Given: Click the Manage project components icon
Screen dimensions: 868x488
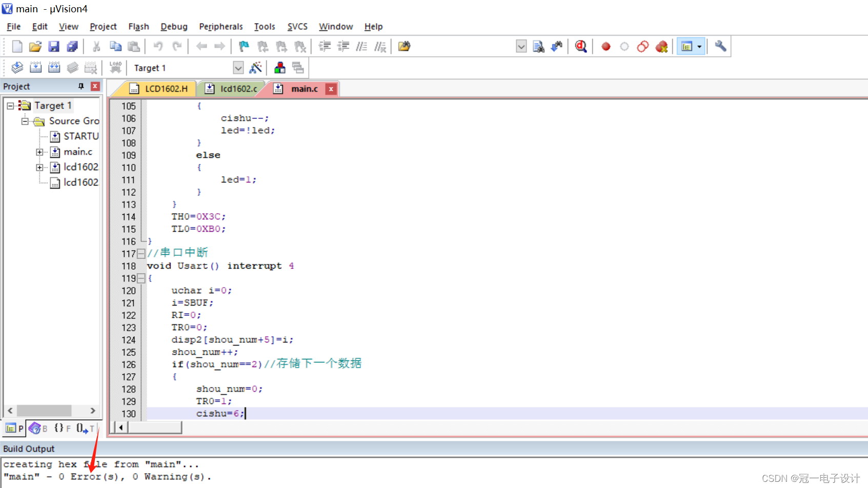Looking at the screenshot, I should point(280,68).
